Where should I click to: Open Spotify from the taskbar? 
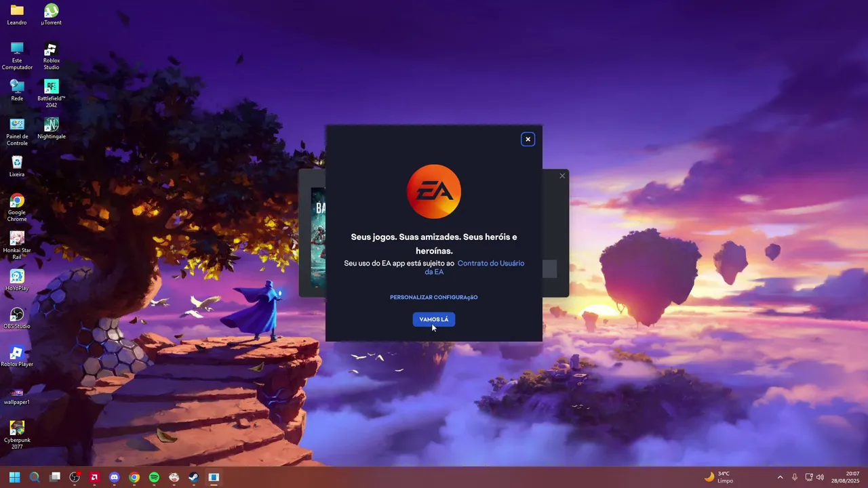tap(154, 477)
